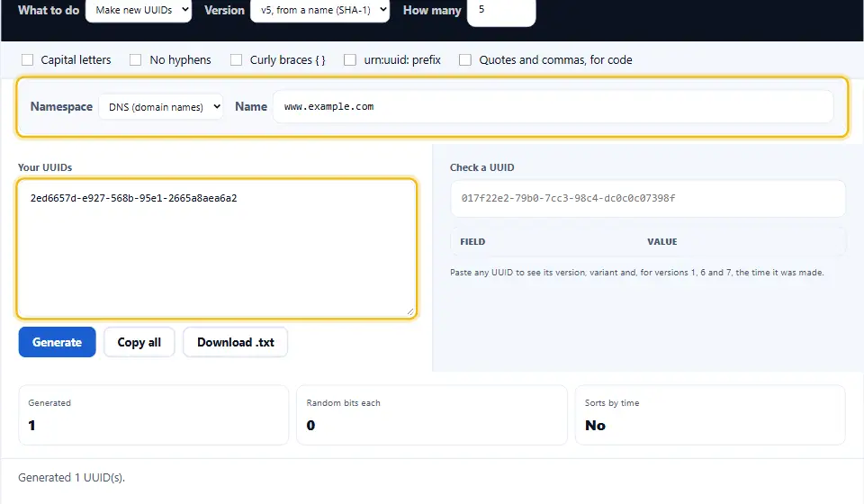This screenshot has width=864, height=504.
Task: Click the Paste any UUID hint text
Action: pyautogui.click(x=637, y=272)
